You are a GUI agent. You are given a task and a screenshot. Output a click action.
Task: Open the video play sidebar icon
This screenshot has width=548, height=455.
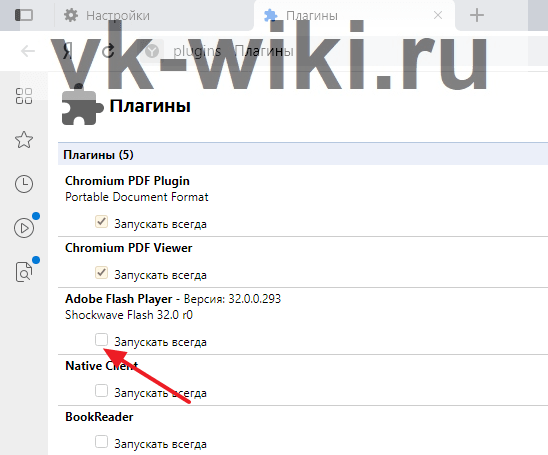click(24, 228)
